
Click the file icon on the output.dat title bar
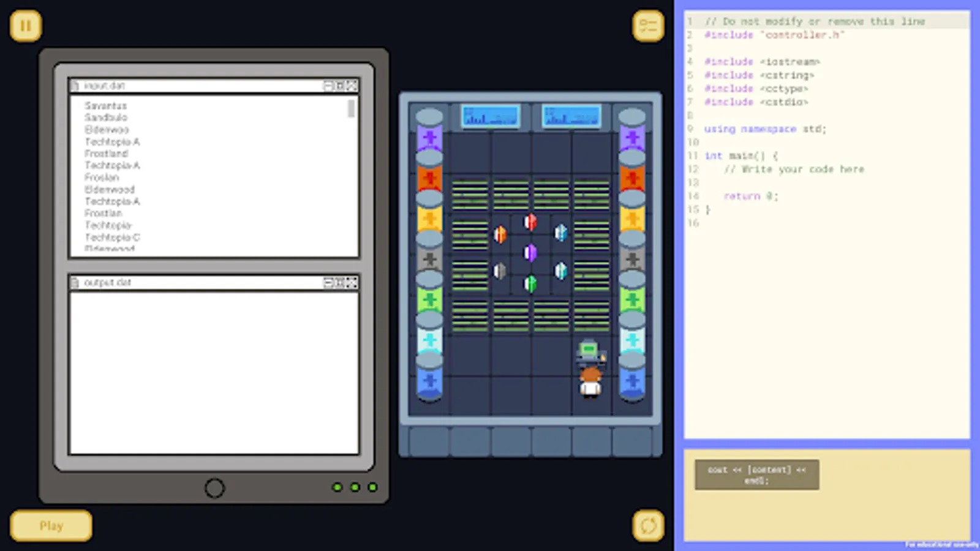[75, 282]
